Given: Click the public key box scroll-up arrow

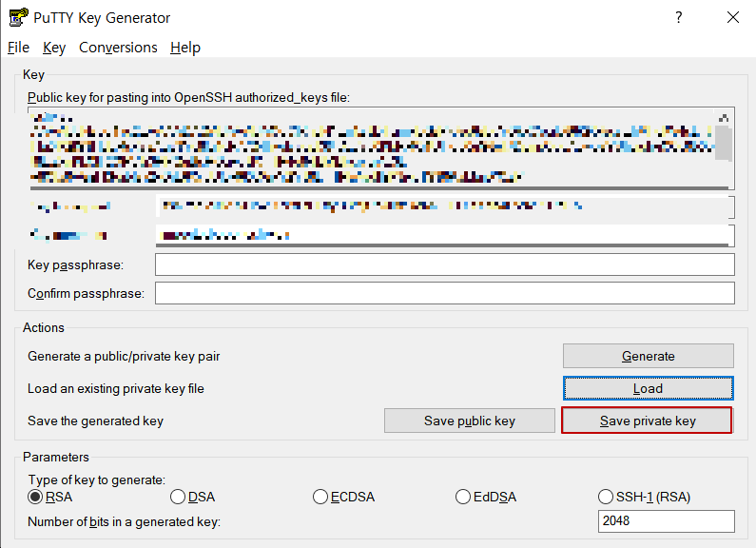Looking at the screenshot, I should (724, 117).
